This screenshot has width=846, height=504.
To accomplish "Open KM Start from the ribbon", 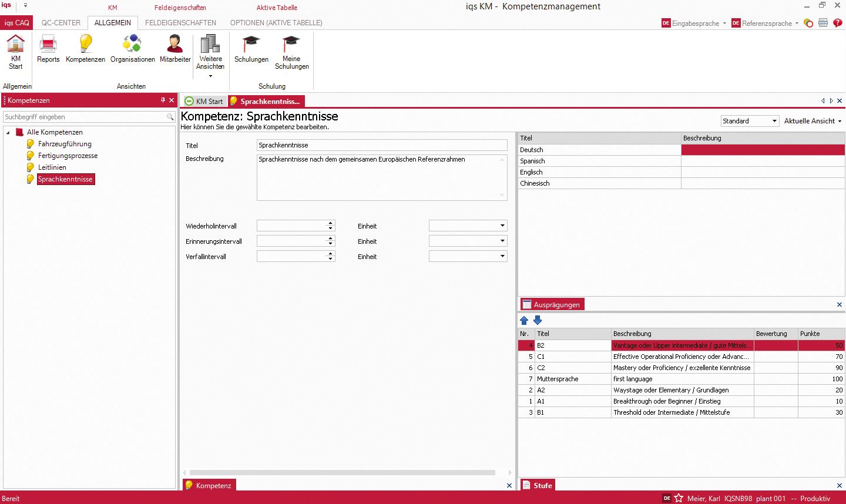I will point(15,52).
